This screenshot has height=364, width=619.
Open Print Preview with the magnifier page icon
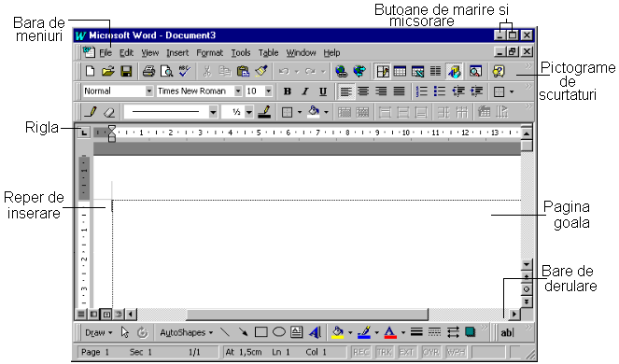point(166,72)
